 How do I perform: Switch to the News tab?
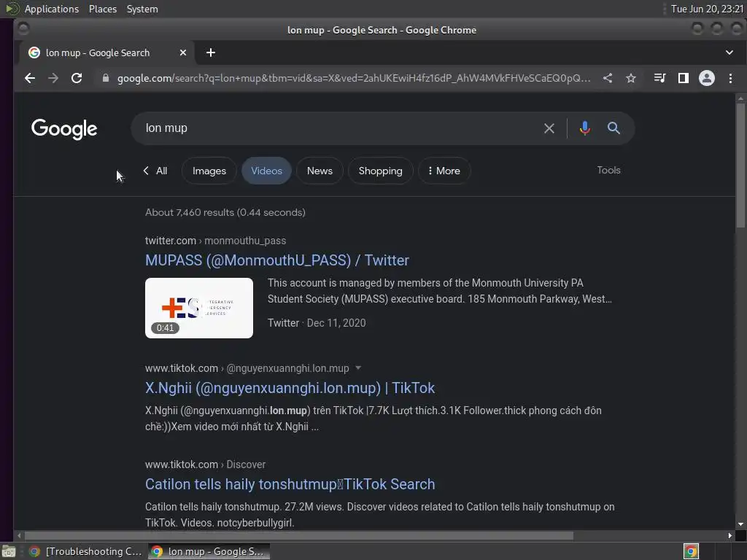click(x=320, y=171)
